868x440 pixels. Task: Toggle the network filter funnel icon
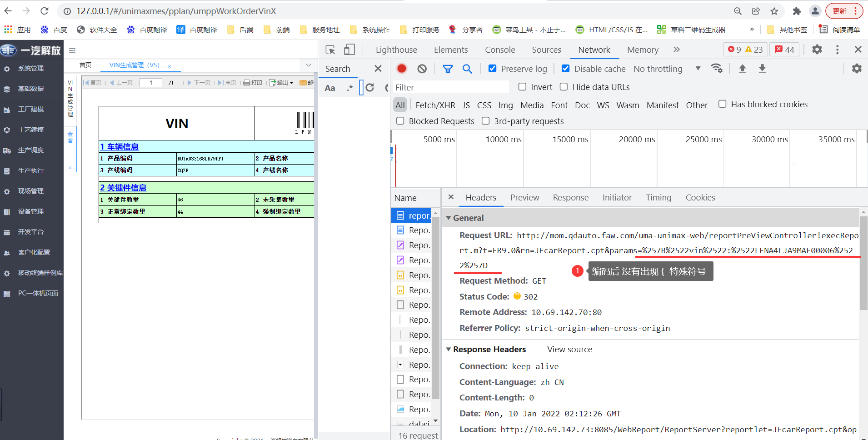[448, 69]
